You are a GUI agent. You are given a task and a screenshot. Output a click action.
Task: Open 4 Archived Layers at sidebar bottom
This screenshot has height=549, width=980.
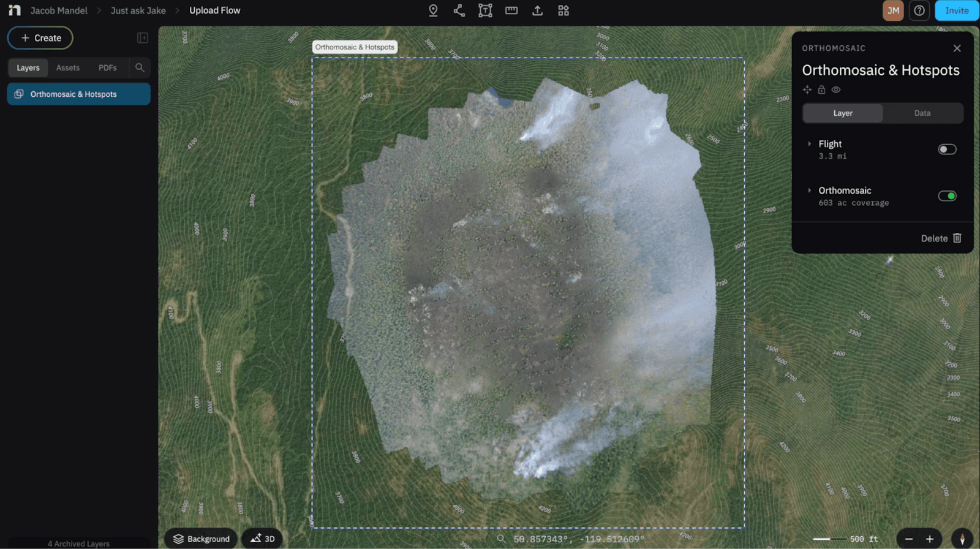[x=78, y=543]
